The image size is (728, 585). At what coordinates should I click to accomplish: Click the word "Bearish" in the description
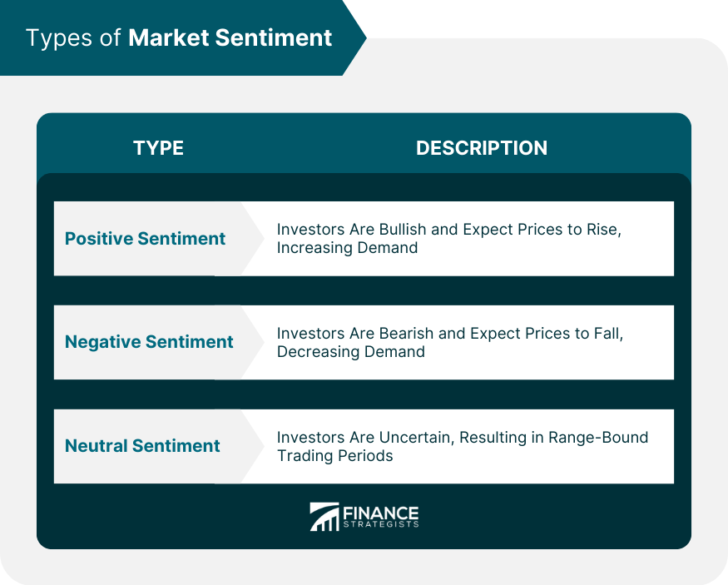pyautogui.click(x=409, y=333)
